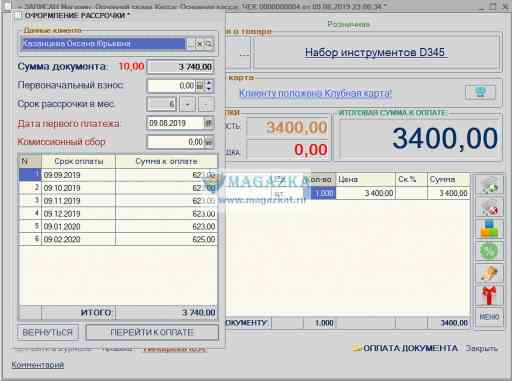Decrease the installment term in months
512x381 pixels.
(188, 104)
